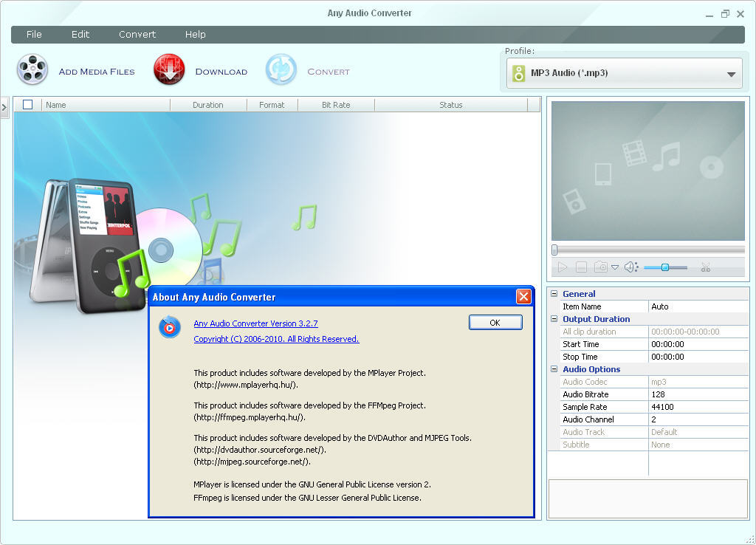Viewport: 756px width, 545px height.
Task: Click OK in the About dialog
Action: (x=495, y=323)
